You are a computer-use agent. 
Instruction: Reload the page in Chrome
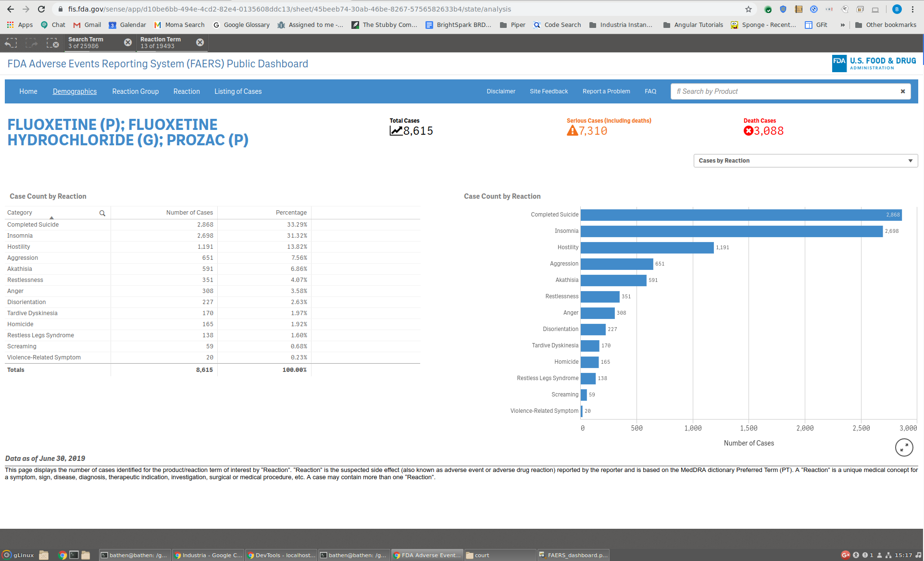coord(41,9)
